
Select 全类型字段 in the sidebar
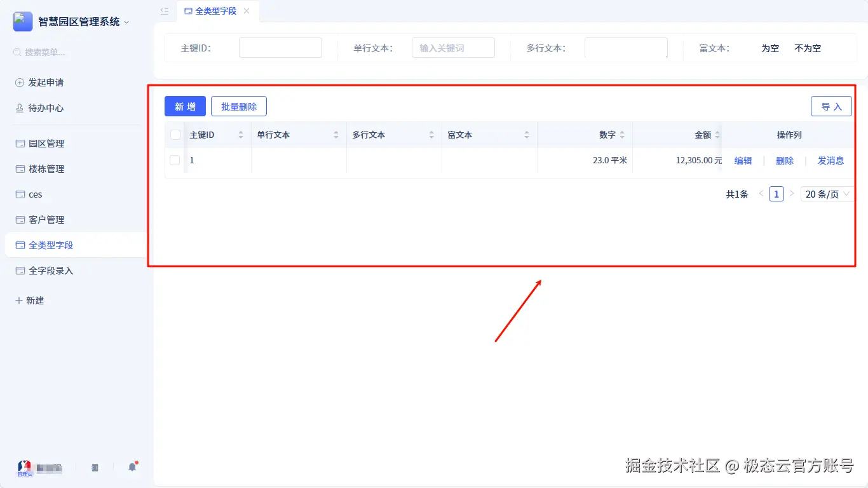pos(76,245)
